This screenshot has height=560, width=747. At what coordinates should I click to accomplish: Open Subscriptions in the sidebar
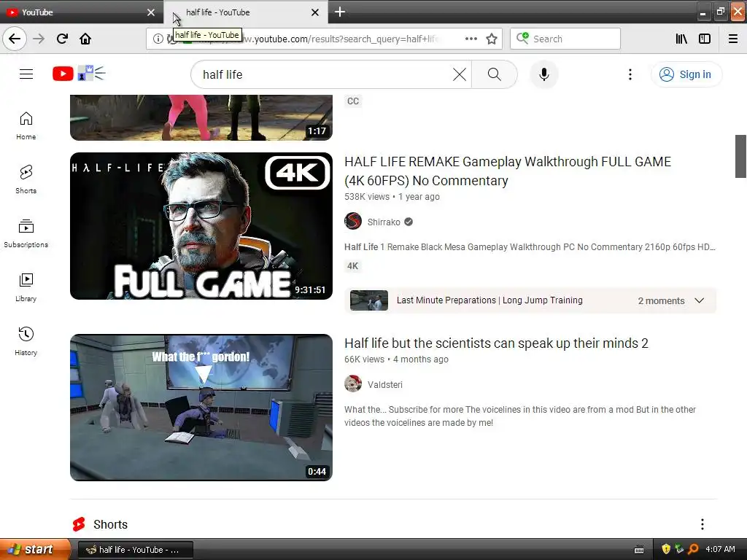[x=26, y=233]
